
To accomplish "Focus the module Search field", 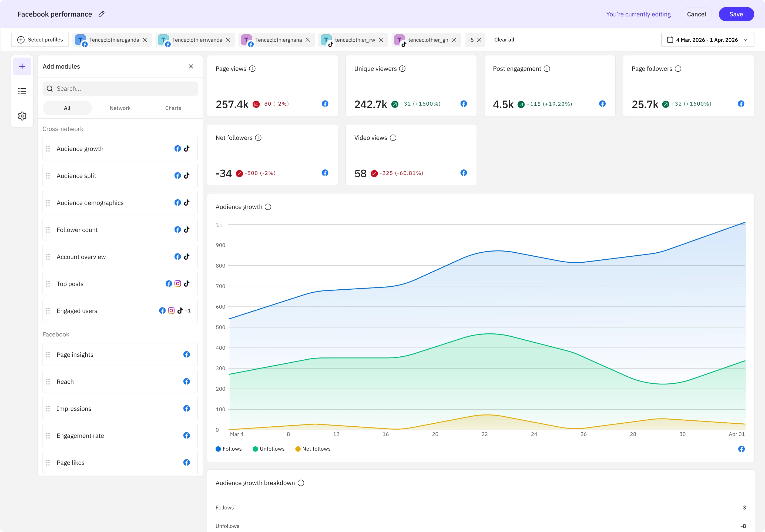I will point(120,88).
